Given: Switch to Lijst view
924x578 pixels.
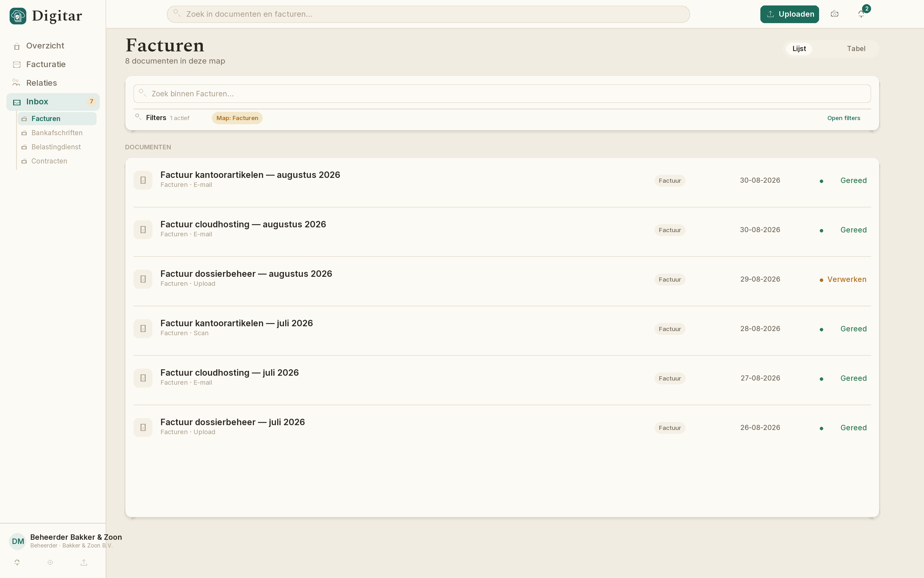Looking at the screenshot, I should click(x=799, y=48).
